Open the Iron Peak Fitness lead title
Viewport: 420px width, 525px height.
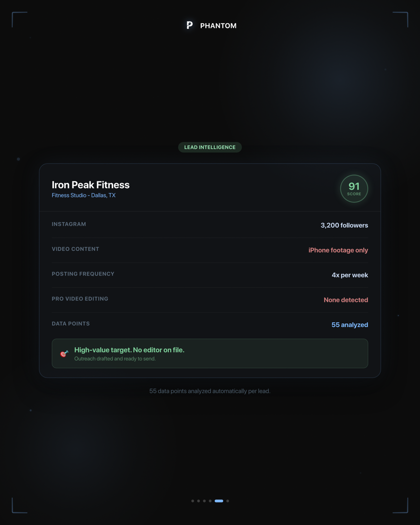tap(90, 185)
